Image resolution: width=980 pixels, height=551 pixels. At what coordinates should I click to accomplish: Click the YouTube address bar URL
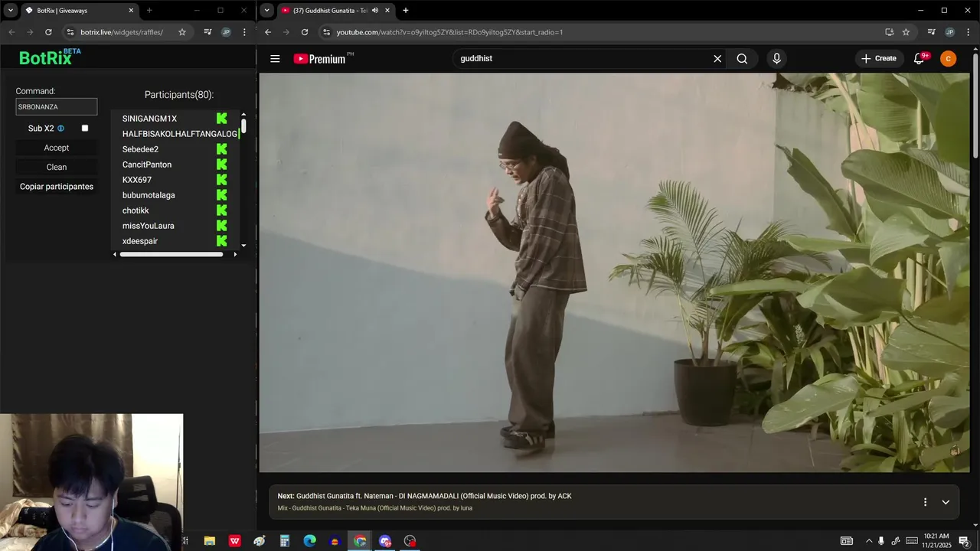click(x=449, y=32)
